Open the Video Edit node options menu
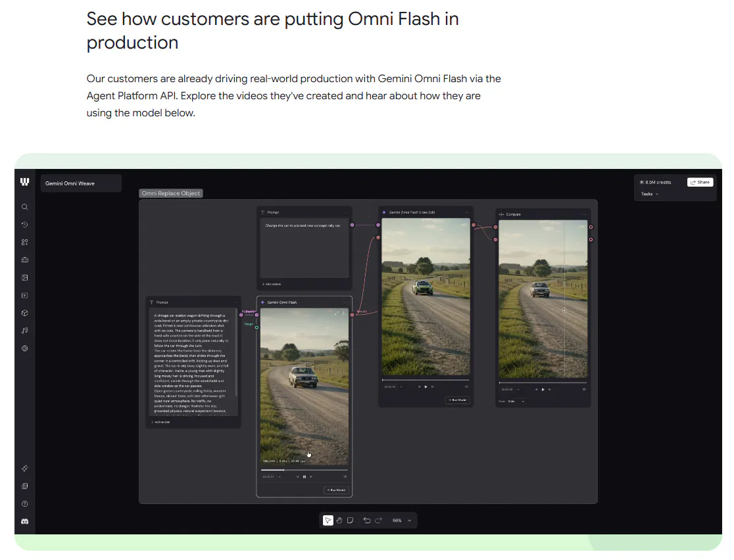The image size is (734, 560). 467,212
